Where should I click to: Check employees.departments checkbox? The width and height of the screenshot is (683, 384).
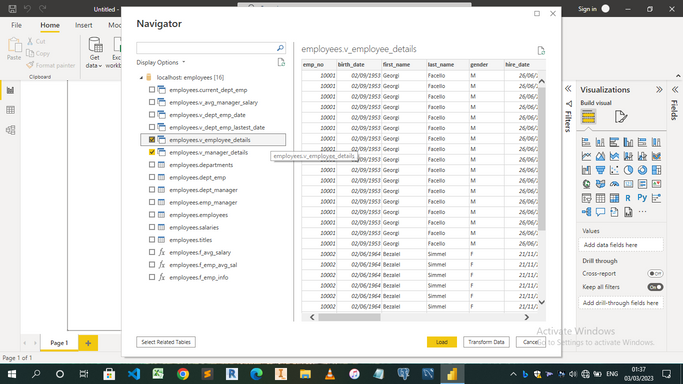click(x=152, y=165)
